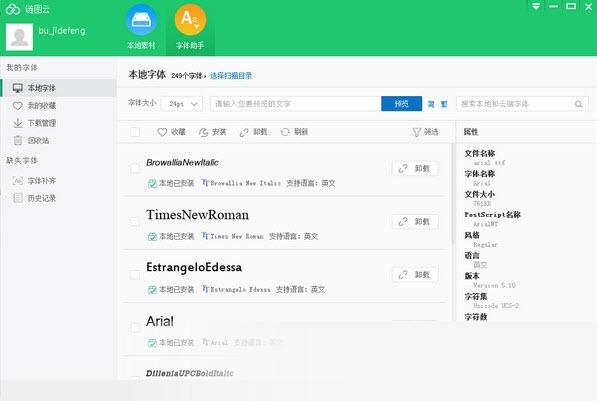
Task: Toggle the select-all checkbox in toolbar
Action: 135,132
